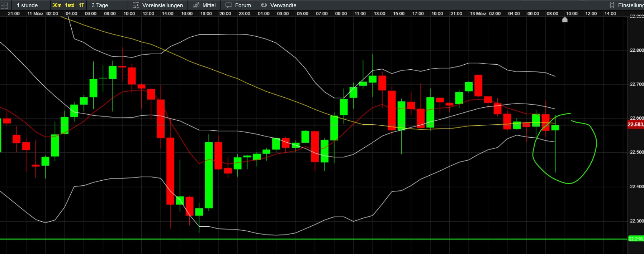Viewport: 644px width, 254px height.
Task: Click the 22.800 price axis label
Action: pyautogui.click(x=636, y=50)
